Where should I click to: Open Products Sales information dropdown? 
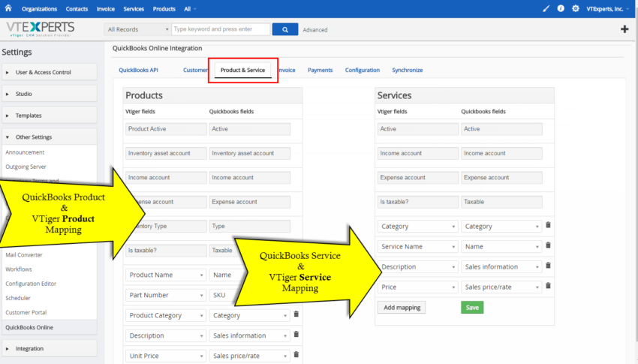[x=249, y=336]
